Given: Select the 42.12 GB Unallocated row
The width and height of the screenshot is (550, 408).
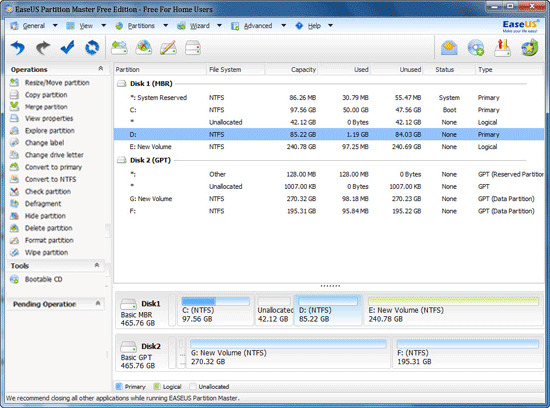Looking at the screenshot, I should click(x=329, y=122).
